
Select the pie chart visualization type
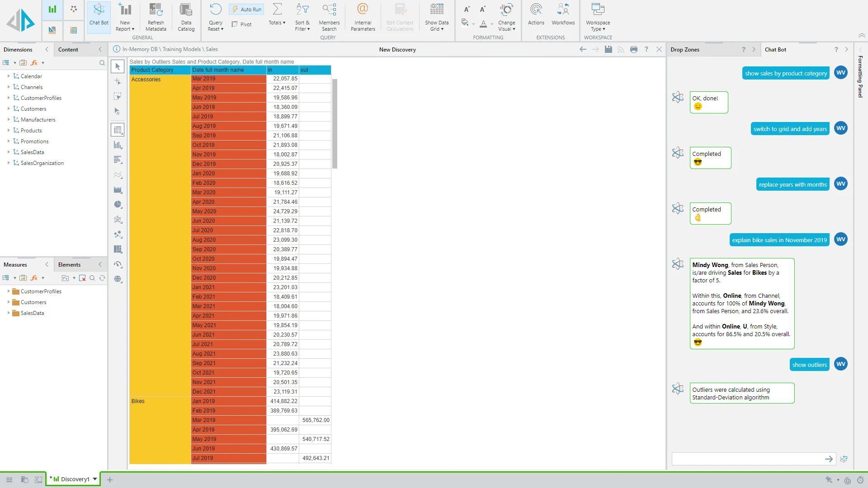coord(118,205)
